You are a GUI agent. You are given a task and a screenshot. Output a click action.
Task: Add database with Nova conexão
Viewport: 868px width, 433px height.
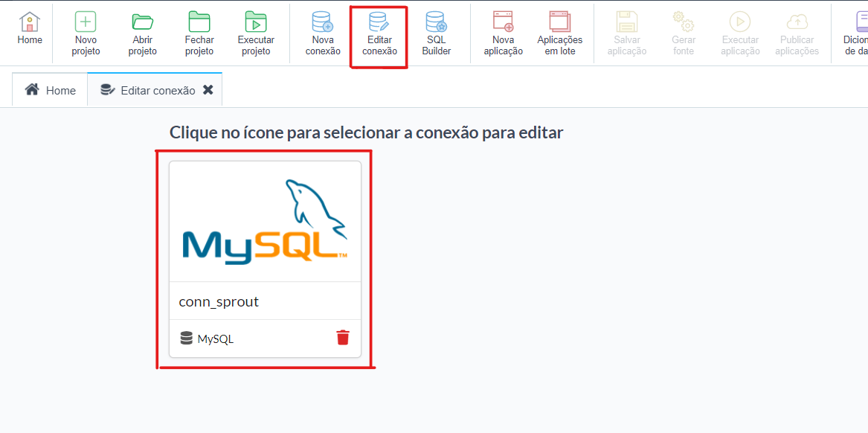323,22
